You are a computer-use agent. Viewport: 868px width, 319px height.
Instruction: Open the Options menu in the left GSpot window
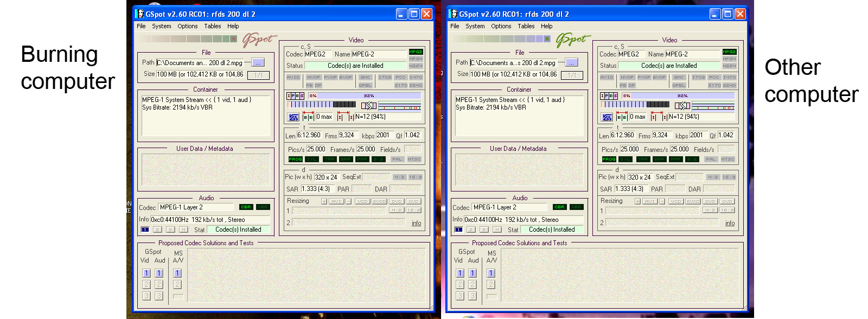(x=187, y=26)
